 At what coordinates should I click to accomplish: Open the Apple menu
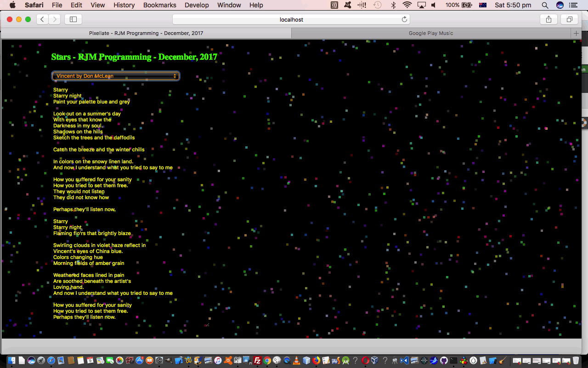(x=12, y=5)
